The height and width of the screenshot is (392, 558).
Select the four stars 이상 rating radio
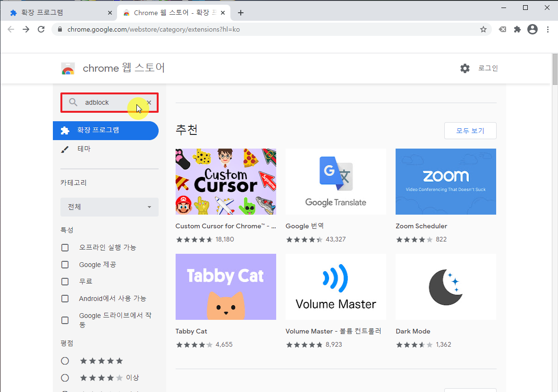pyautogui.click(x=65, y=378)
